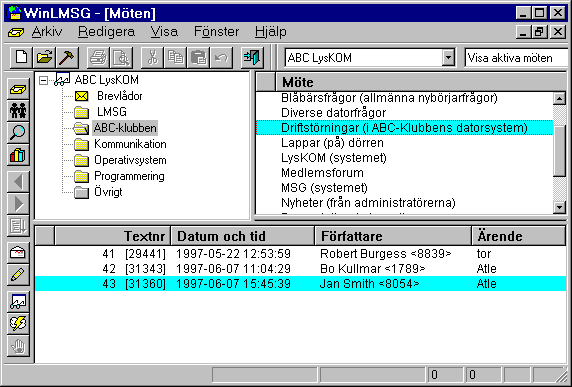Select Driftstörningar meeting row
The width and height of the screenshot is (572, 387).
click(x=404, y=128)
